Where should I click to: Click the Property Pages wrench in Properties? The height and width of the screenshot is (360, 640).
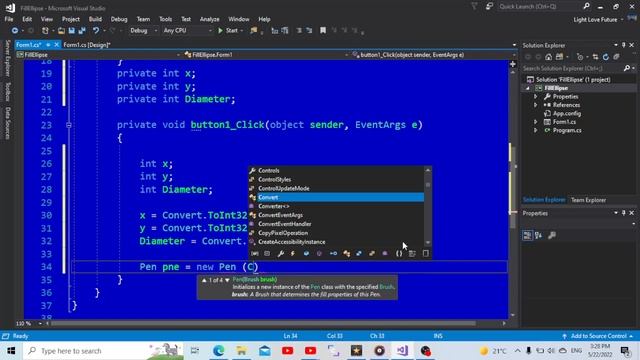552,236
